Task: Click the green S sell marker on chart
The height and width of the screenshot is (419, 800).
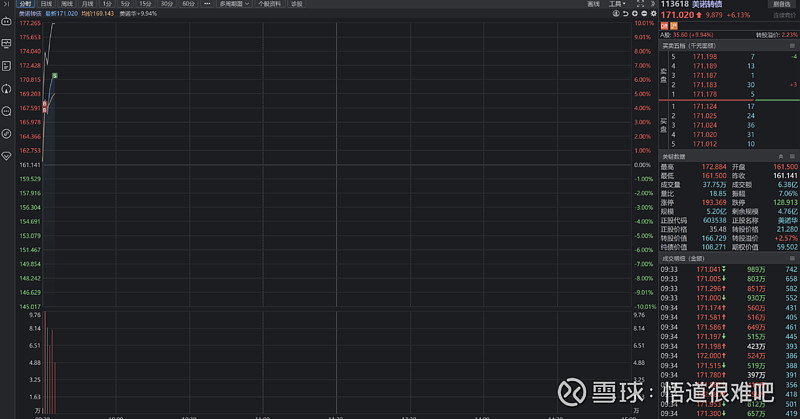Action: coord(54,76)
